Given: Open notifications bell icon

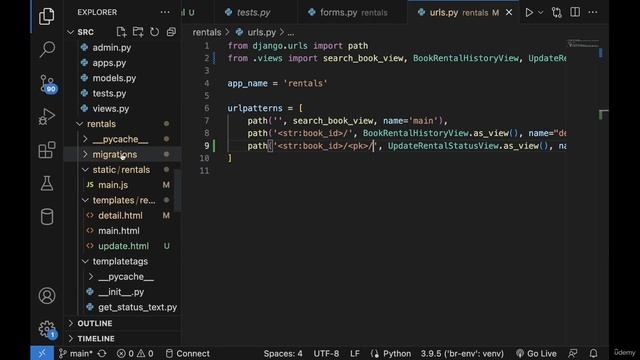Looking at the screenshot, I should pyautogui.click(x=593, y=353).
